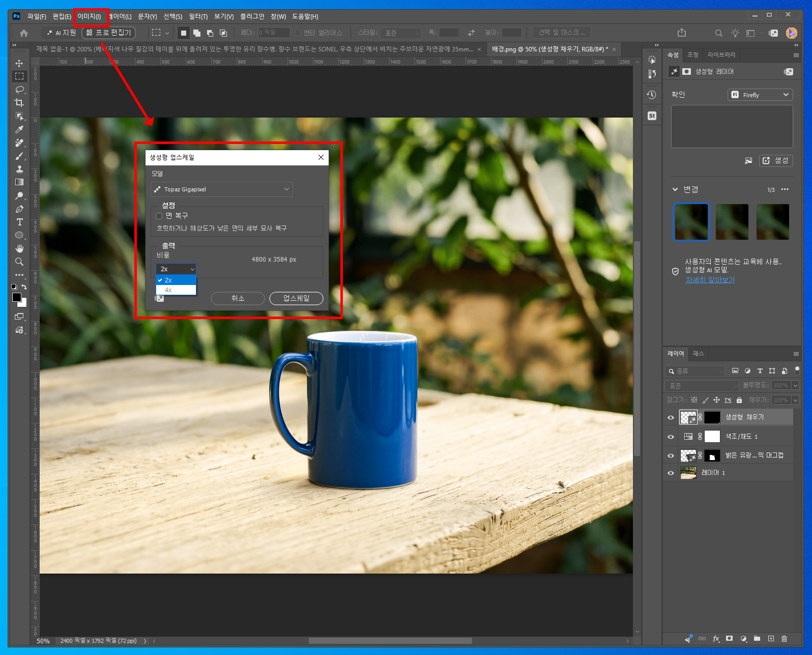Click the 업스케일 button
The height and width of the screenshot is (655, 812).
pyautogui.click(x=296, y=298)
